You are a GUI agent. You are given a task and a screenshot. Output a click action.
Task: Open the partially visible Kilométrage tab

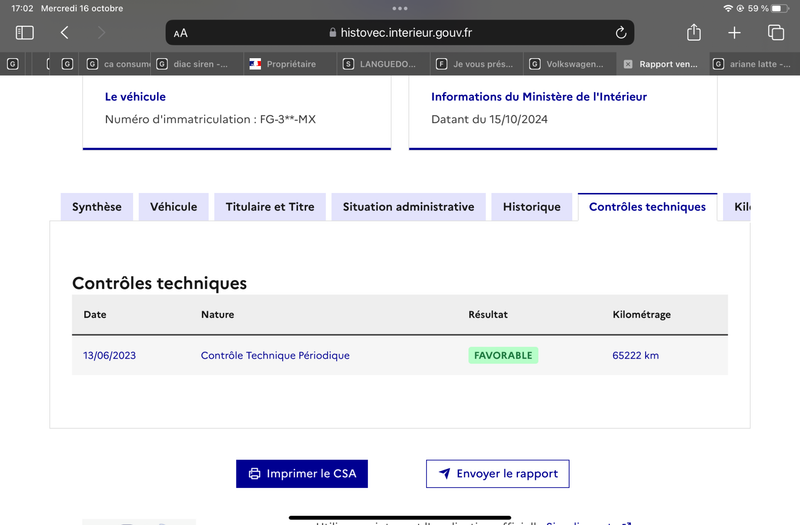737,207
